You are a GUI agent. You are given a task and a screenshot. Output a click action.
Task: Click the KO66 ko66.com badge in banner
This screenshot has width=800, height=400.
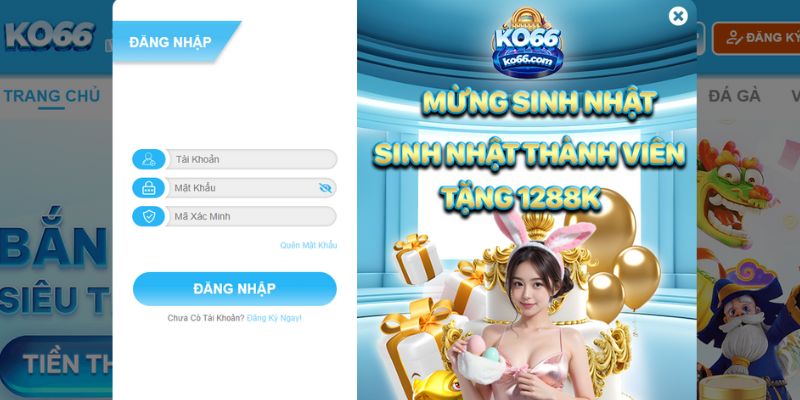pos(527,44)
